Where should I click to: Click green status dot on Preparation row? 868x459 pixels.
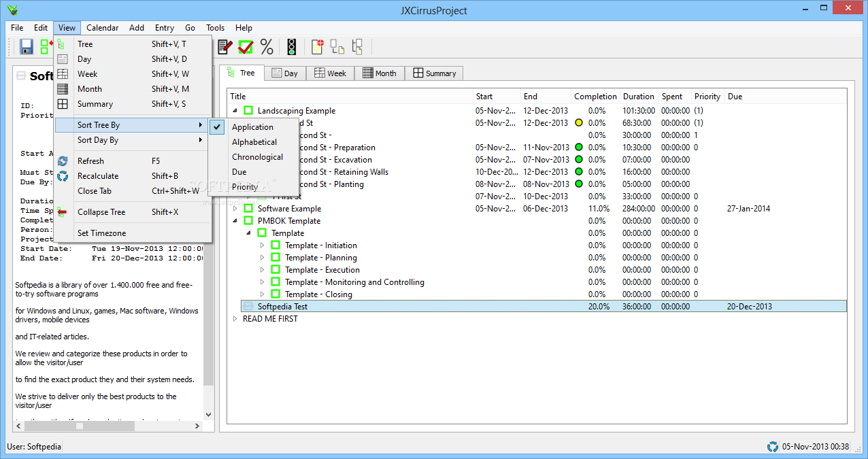(x=579, y=148)
